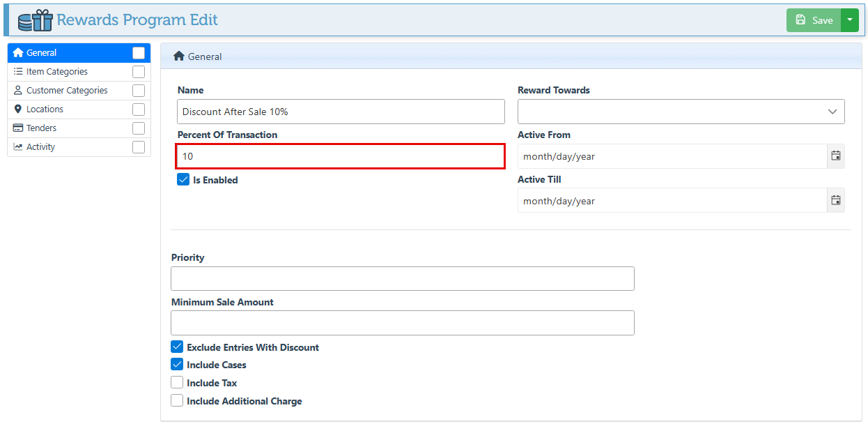Open calendar picker for Active From
The width and height of the screenshot is (868, 424).
835,156
